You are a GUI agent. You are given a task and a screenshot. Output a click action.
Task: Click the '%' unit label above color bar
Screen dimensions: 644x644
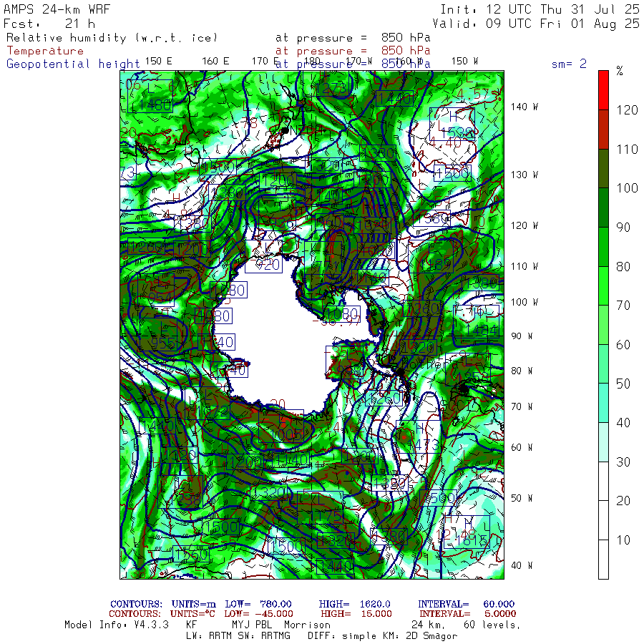tap(620, 71)
